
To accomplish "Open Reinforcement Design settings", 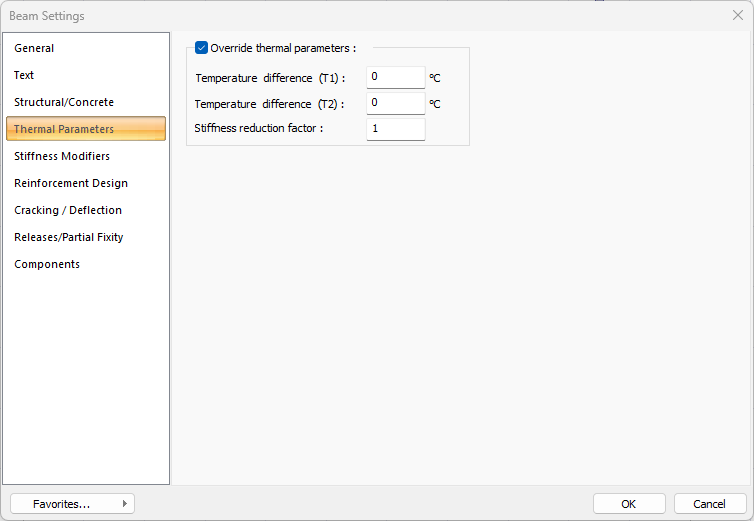I will tap(71, 183).
